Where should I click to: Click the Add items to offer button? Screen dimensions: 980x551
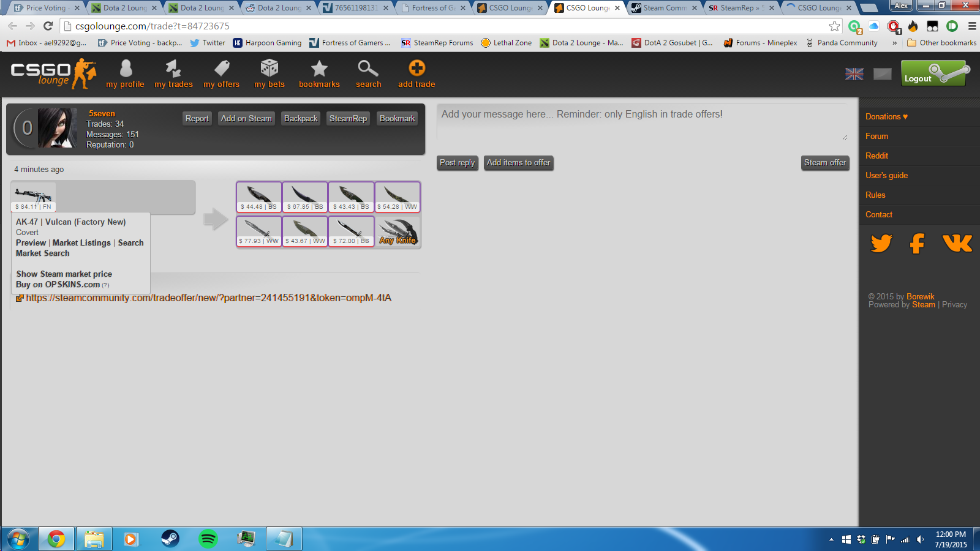pos(518,163)
